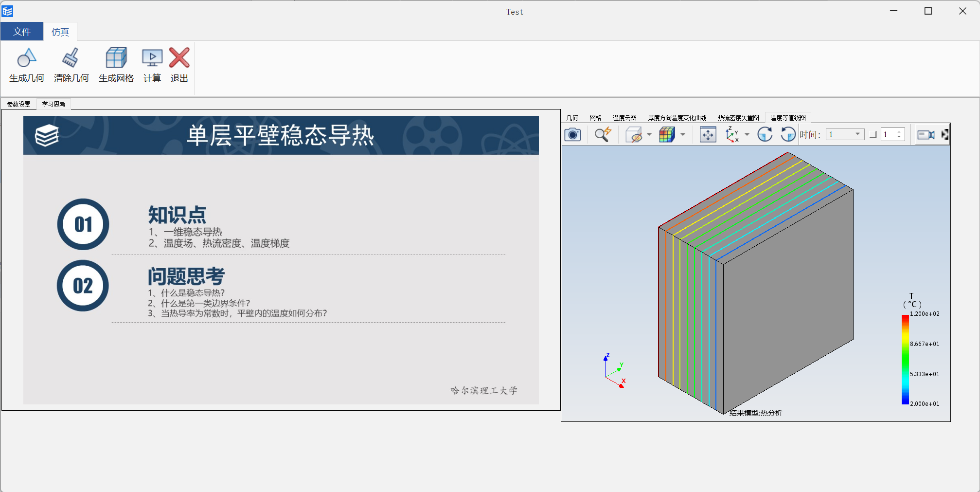
Task: Click legend value 5.333e+01
Action: [925, 374]
